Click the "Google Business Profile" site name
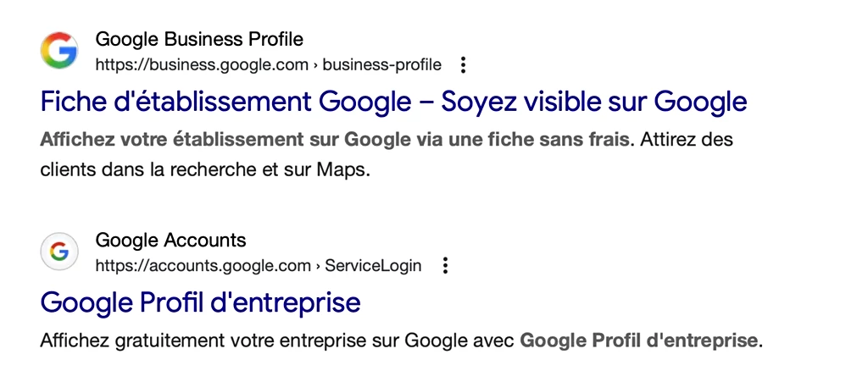The height and width of the screenshot is (382, 868). pyautogui.click(x=199, y=39)
